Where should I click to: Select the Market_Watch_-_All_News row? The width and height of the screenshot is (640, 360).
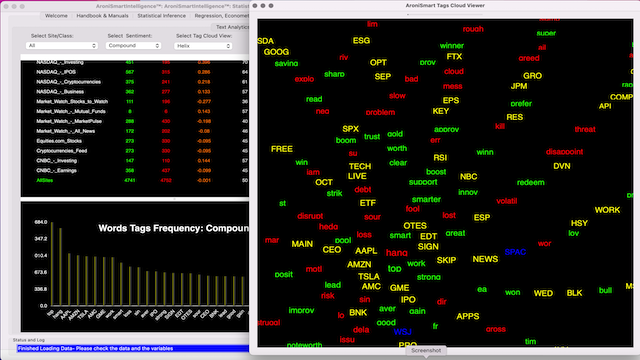(x=135, y=131)
